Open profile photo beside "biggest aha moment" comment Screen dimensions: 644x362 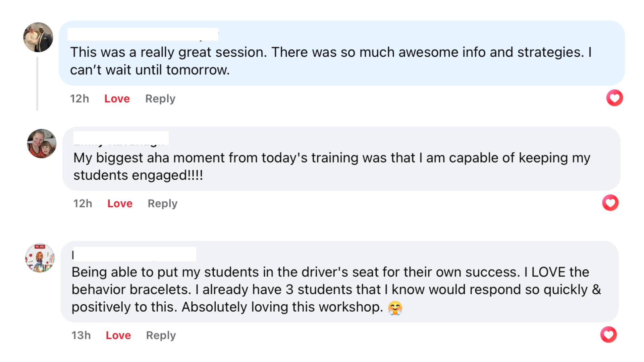click(42, 143)
